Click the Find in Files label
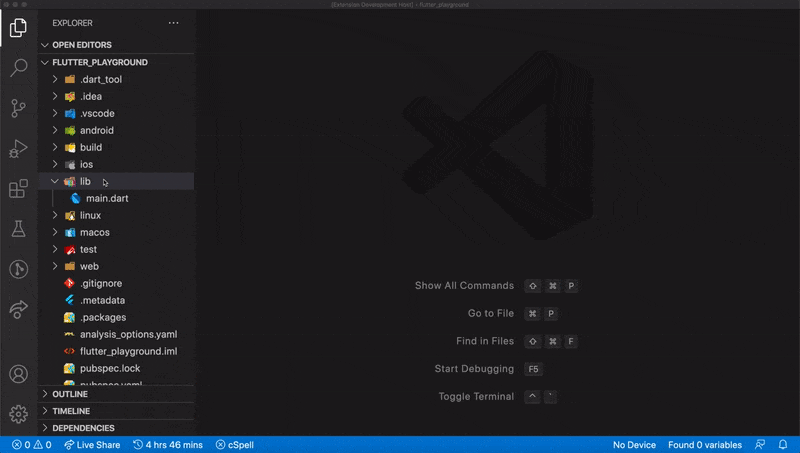Screen dimensions: 800x453 pos(485,341)
